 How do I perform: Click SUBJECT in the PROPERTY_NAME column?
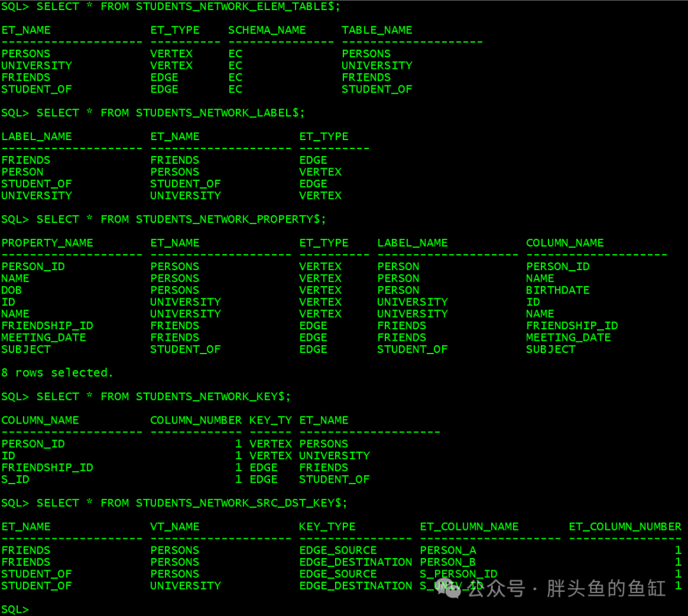(x=26, y=350)
